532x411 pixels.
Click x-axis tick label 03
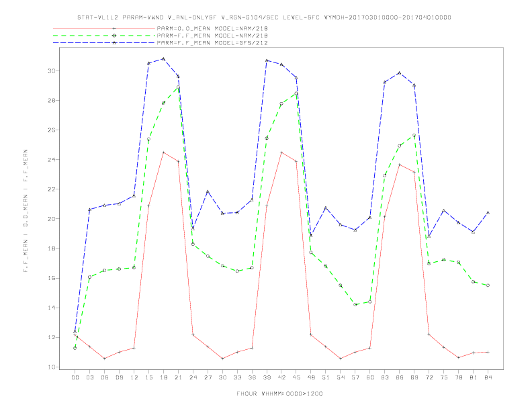coord(89,377)
